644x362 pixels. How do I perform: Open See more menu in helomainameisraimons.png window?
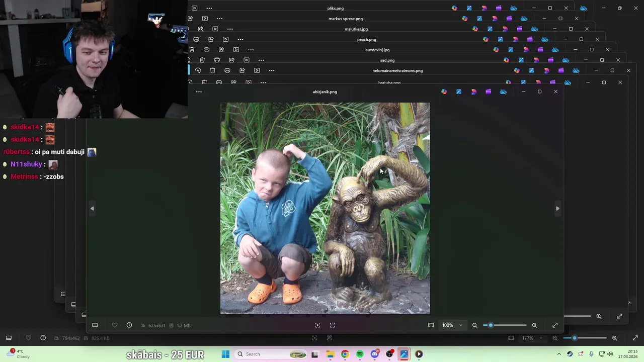point(272,70)
